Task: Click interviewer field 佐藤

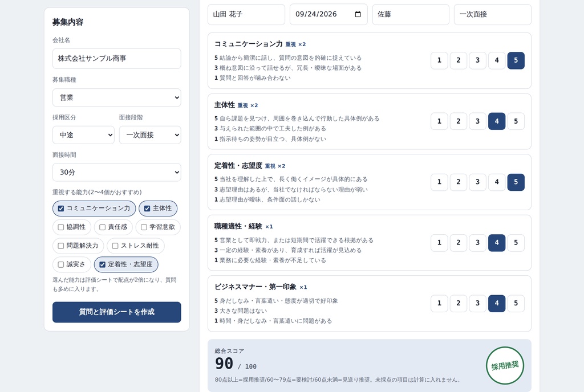Action: 411,14
